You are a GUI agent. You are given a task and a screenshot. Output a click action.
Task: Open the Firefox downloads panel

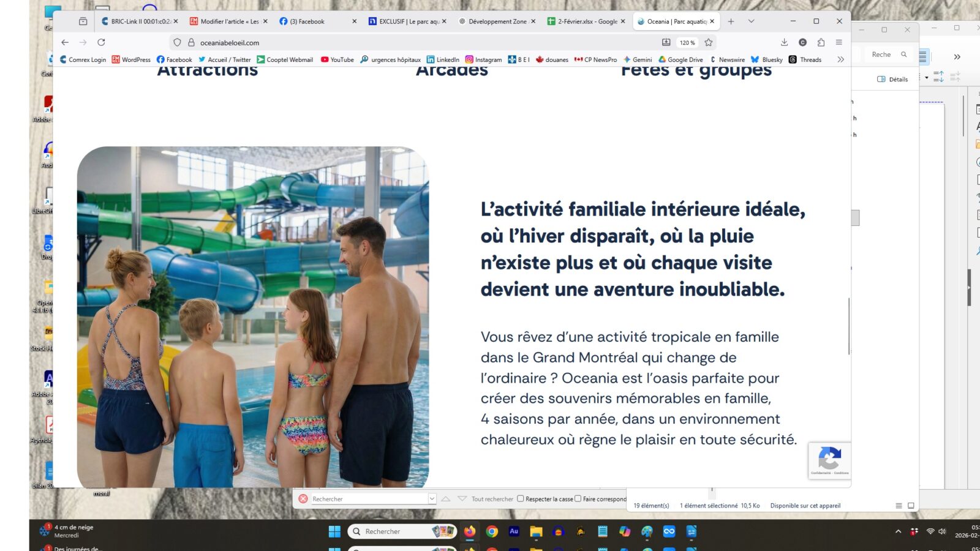pos(784,42)
